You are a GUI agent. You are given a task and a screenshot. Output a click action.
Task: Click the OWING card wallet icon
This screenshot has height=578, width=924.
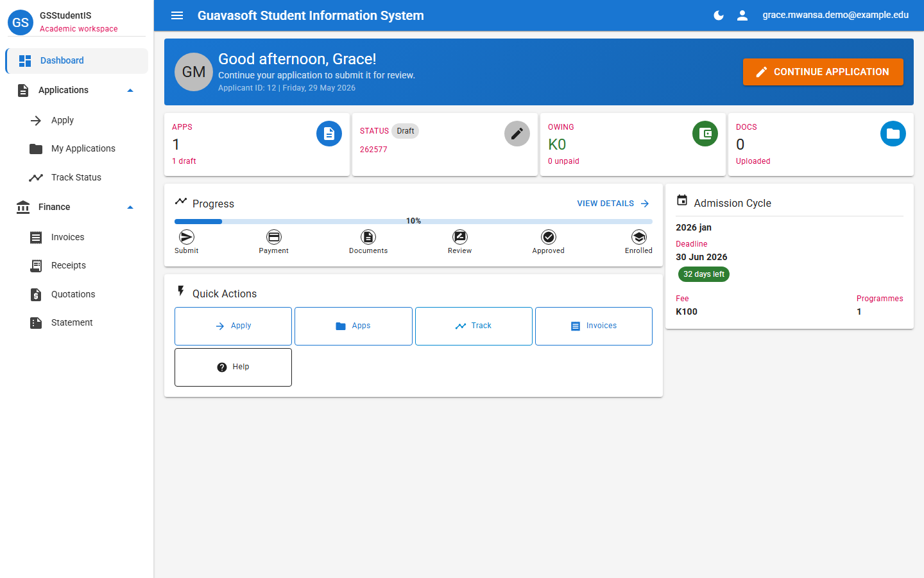705,134
